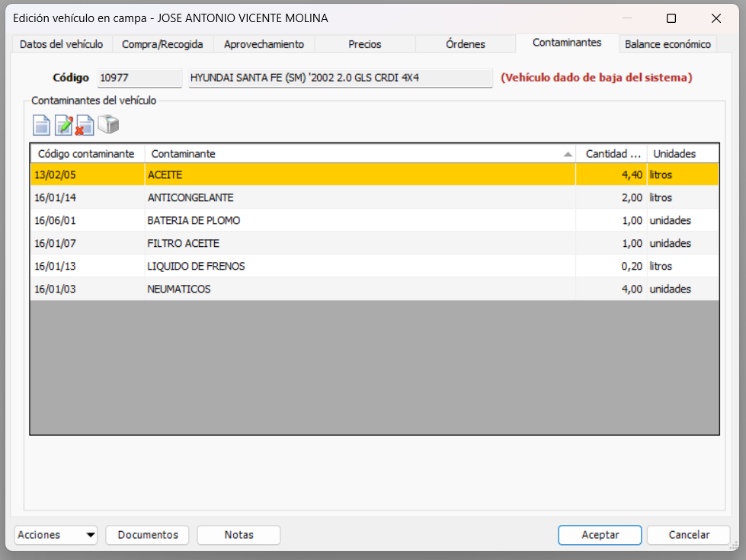746x560 pixels.
Task: Open the Compra/Recogida tab
Action: 162,44
